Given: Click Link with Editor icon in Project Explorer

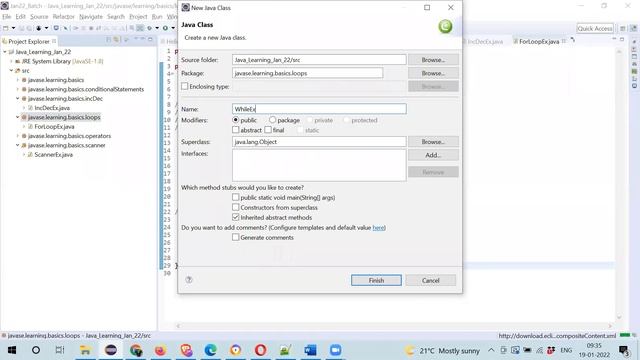Looking at the screenshot, I should point(116,40).
